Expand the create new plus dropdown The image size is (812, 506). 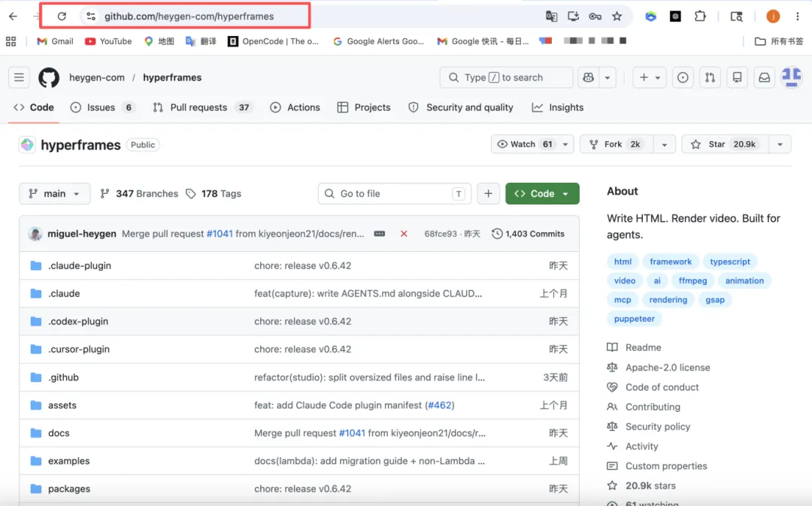coord(650,77)
